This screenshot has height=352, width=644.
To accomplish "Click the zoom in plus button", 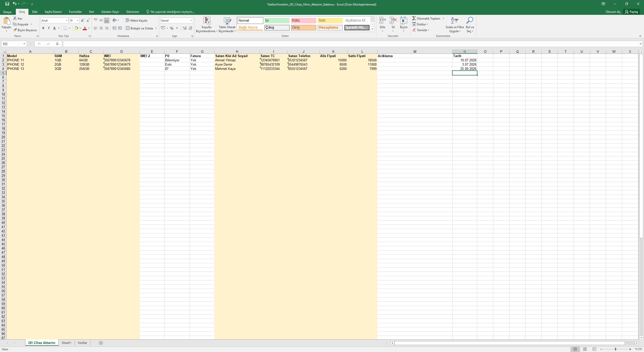I will [630, 349].
